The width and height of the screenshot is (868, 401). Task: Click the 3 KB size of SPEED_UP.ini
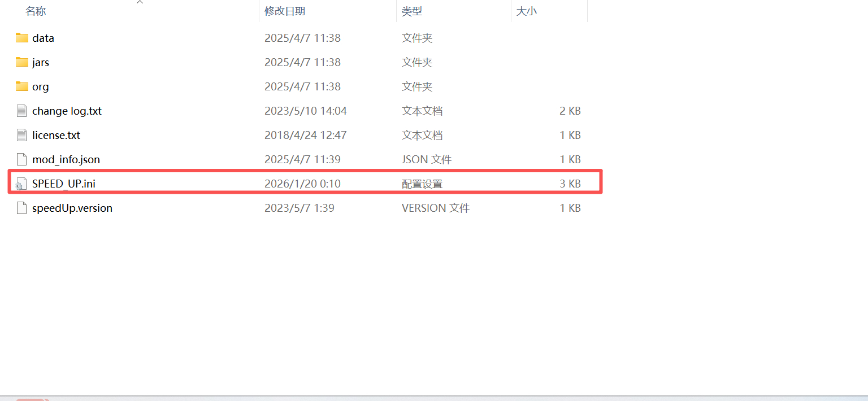pos(570,184)
